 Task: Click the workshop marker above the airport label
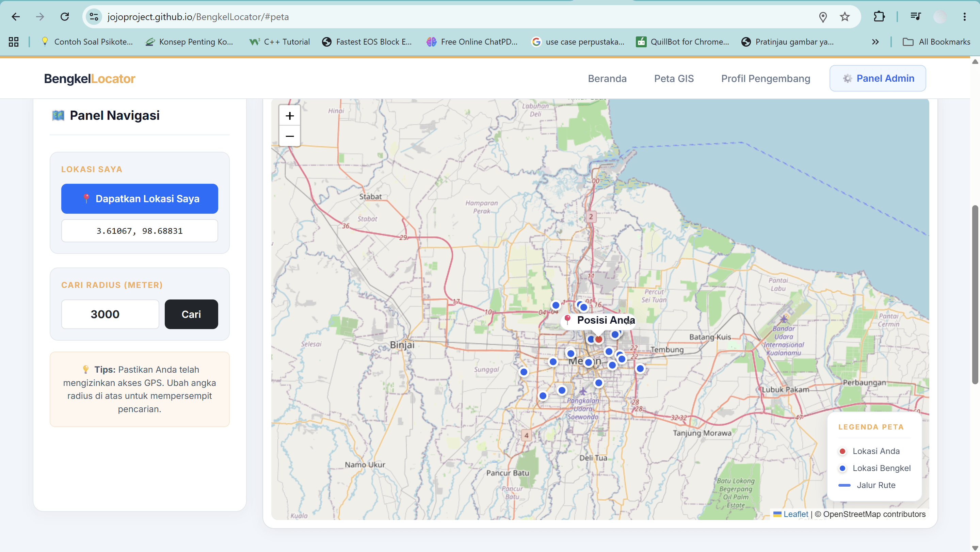point(599,383)
